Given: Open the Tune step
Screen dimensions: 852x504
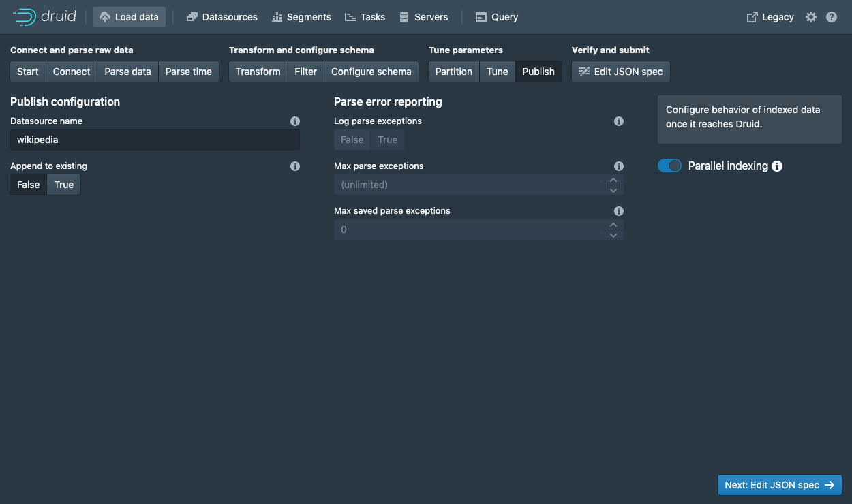Looking at the screenshot, I should [498, 72].
